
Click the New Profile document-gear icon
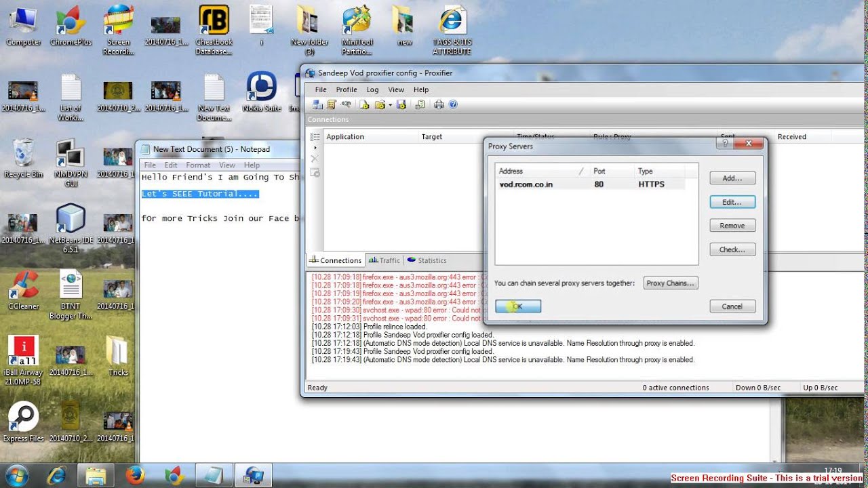tap(364, 104)
